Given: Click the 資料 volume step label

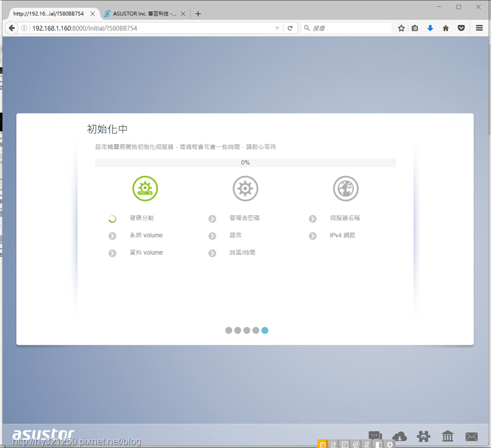Looking at the screenshot, I should (146, 253).
